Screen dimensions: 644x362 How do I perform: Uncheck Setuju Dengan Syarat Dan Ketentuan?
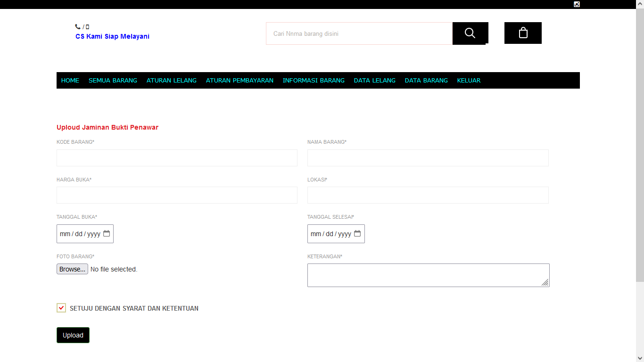point(61,308)
